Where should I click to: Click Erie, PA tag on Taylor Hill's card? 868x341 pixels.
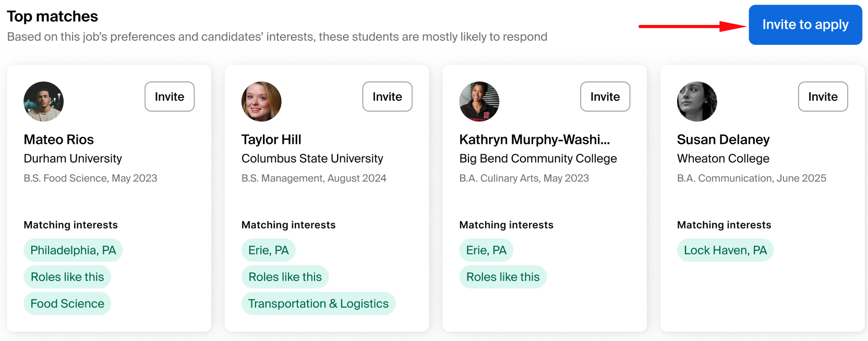[x=268, y=250]
